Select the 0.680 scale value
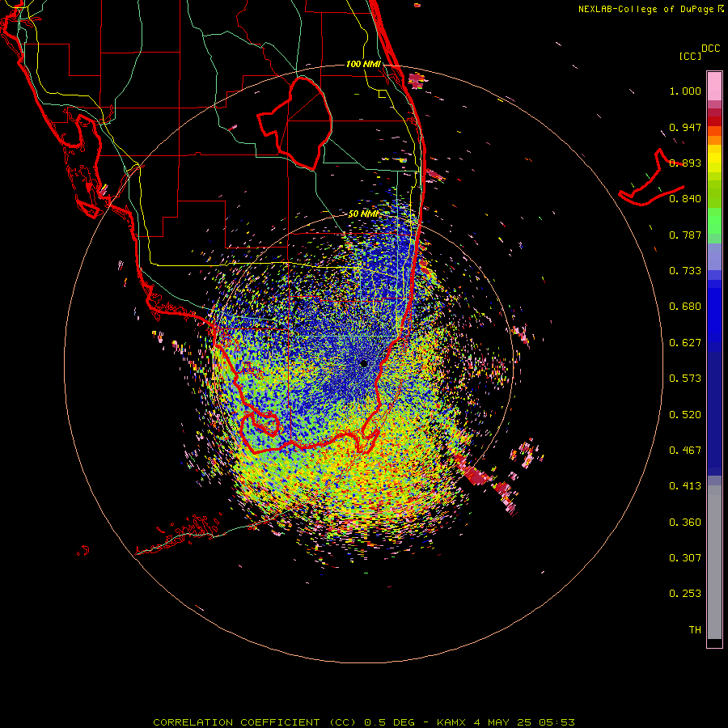 coord(685,307)
